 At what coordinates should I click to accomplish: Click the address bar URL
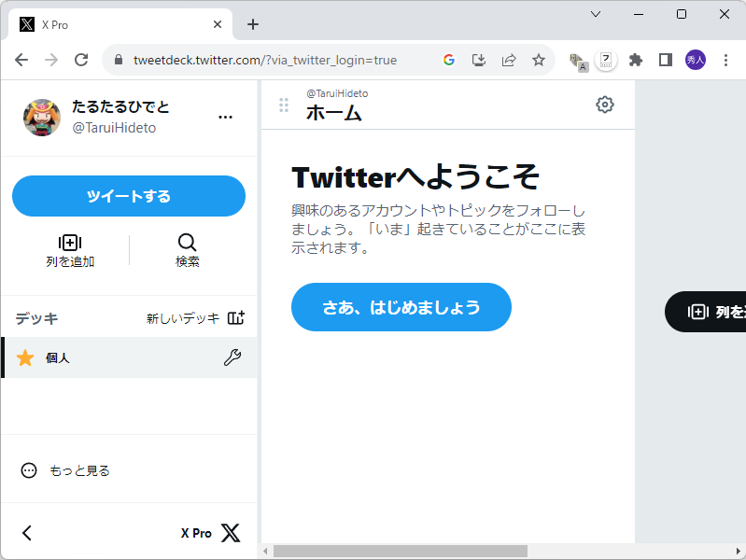point(265,60)
